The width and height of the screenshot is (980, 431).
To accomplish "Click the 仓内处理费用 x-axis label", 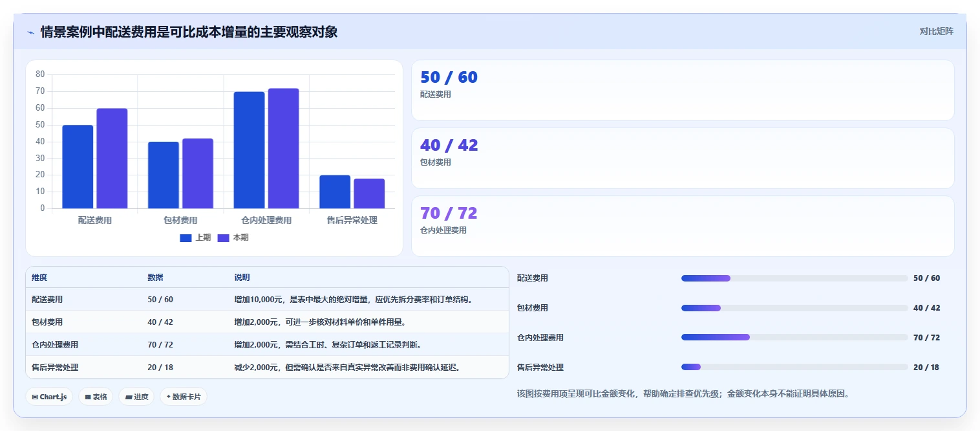I will [x=266, y=220].
